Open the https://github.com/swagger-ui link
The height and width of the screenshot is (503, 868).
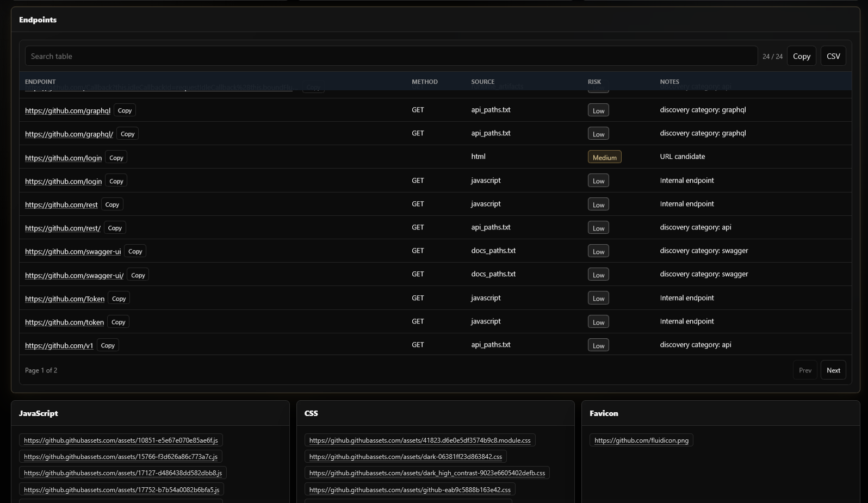[73, 251]
